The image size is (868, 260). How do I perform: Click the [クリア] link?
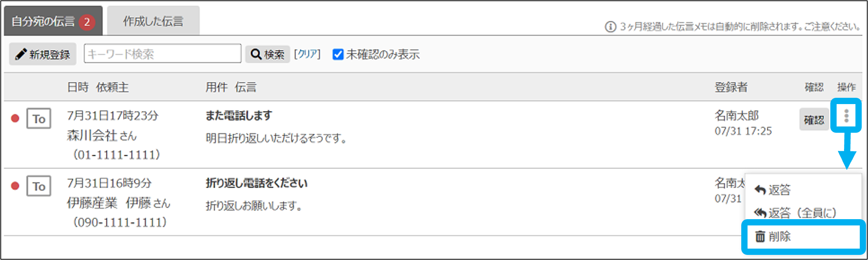(307, 54)
